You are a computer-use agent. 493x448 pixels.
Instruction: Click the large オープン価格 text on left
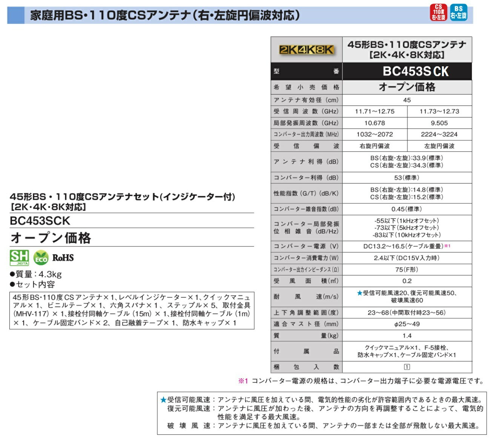coord(51,238)
